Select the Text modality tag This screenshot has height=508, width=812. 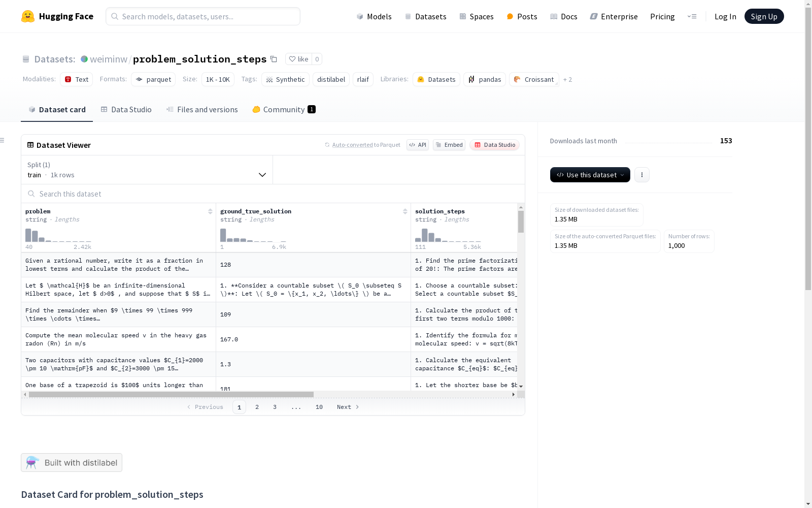pos(77,79)
